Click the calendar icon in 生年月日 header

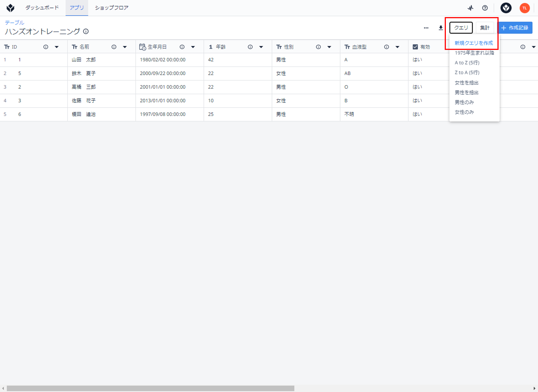[142, 47]
